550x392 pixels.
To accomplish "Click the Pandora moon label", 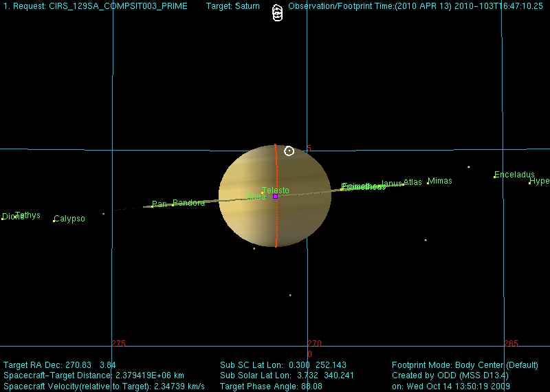I will tap(188, 203).
